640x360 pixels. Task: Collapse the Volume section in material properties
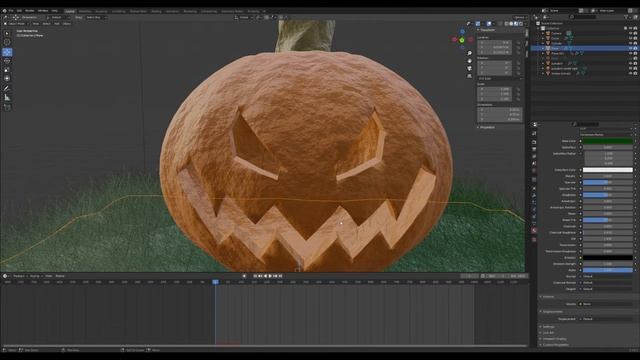click(548, 297)
